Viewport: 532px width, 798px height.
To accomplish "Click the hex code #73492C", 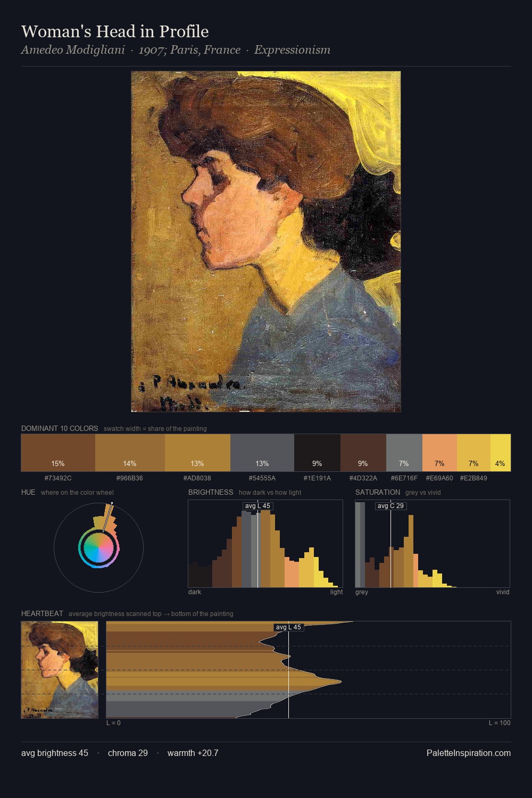I will (x=58, y=478).
